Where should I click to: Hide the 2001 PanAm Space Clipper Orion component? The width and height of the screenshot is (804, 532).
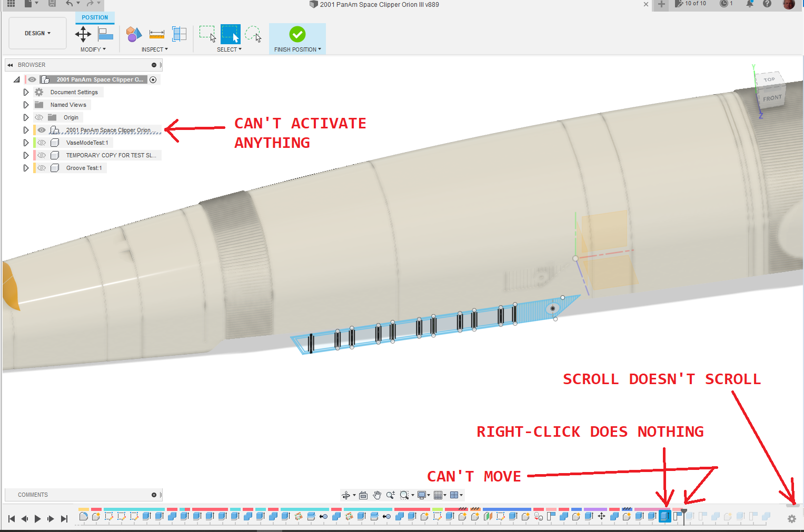pos(42,130)
